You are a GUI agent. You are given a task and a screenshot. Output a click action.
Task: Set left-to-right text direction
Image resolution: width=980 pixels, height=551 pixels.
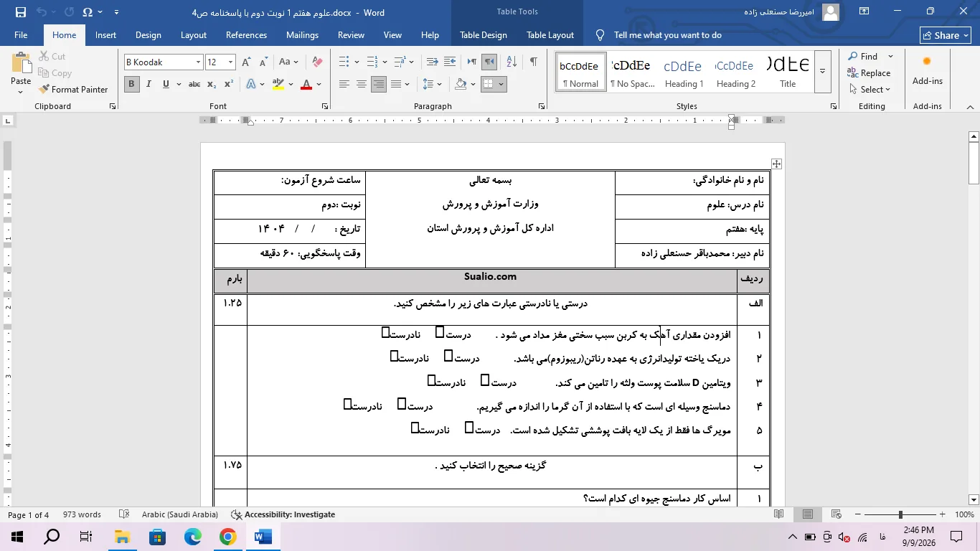click(471, 62)
